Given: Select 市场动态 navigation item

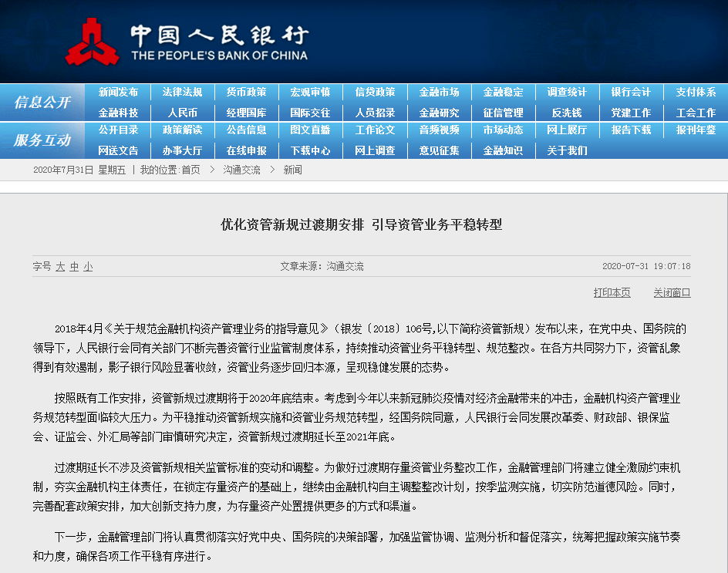Looking at the screenshot, I should pyautogui.click(x=504, y=130).
